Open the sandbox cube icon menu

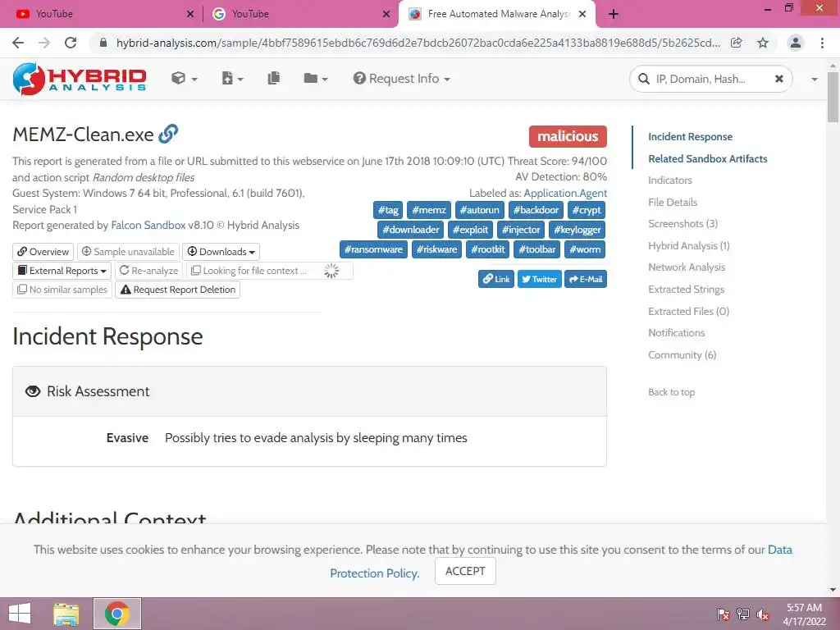click(185, 79)
